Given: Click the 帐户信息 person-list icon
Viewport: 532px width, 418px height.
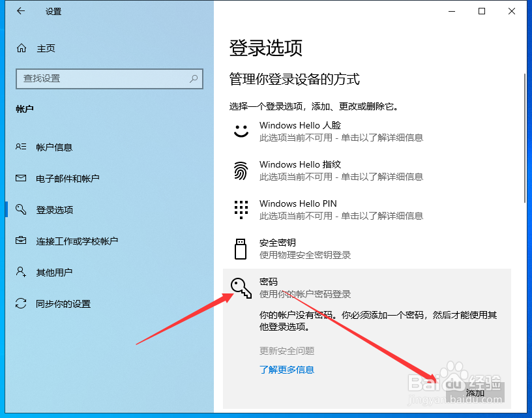Looking at the screenshot, I should pyautogui.click(x=21, y=147).
